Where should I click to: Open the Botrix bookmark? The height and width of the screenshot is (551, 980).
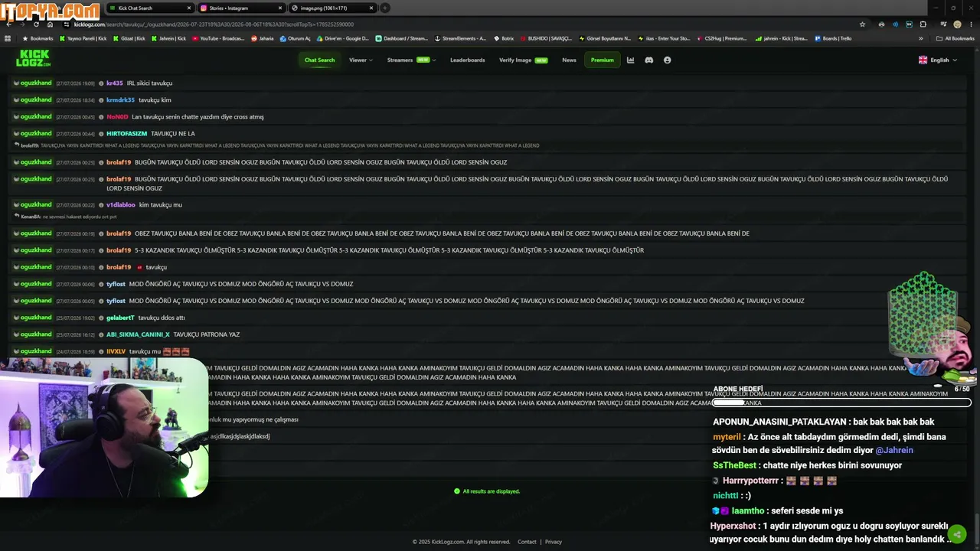pyautogui.click(x=504, y=38)
